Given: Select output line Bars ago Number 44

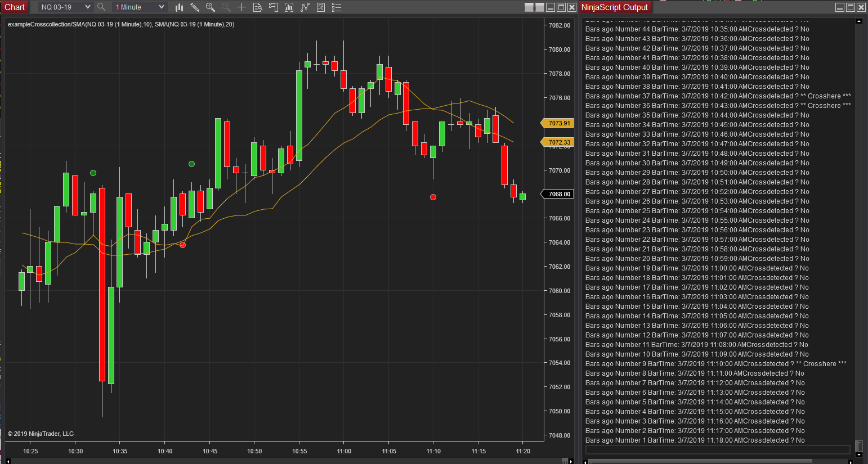Looking at the screenshot, I should coord(697,29).
